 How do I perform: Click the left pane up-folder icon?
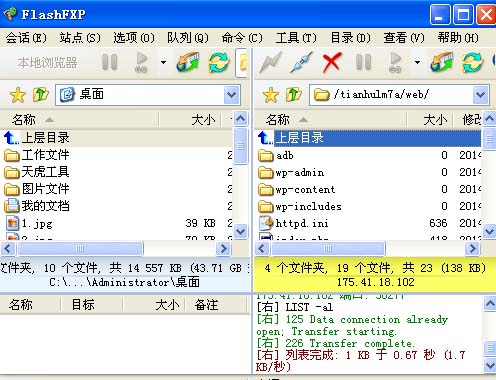click(41, 95)
